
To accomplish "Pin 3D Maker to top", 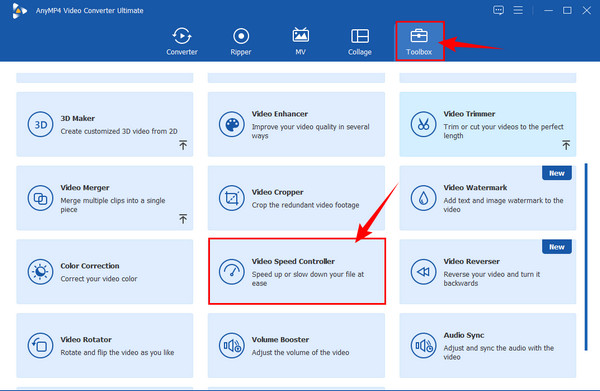I will [183, 145].
